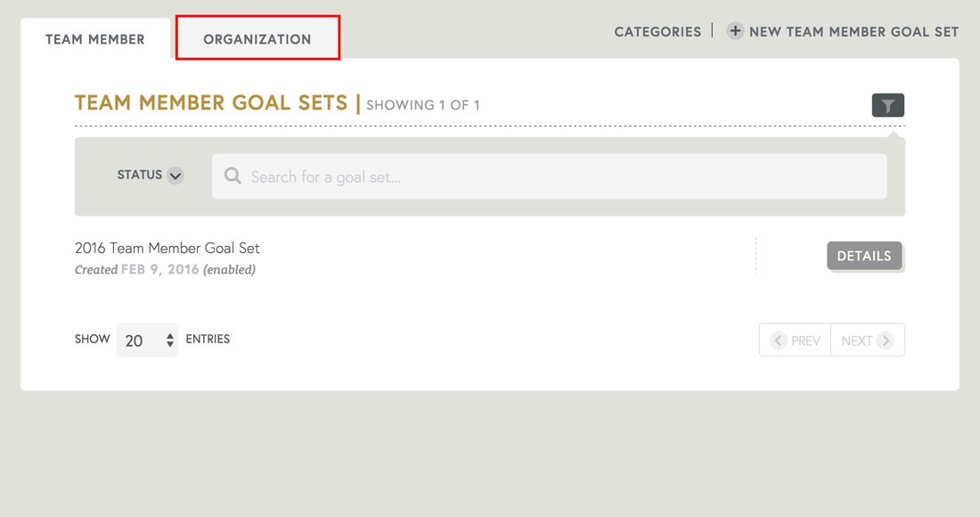Open the 2016 Team Member Goal Set
Viewport: 980px width, 517px height.
[167, 248]
